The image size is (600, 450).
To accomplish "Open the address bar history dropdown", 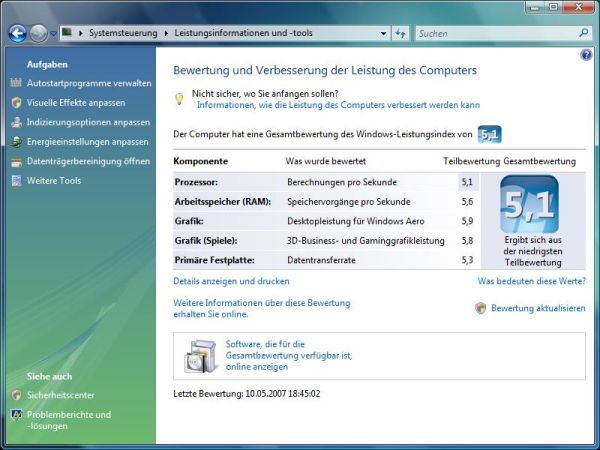I will click(x=383, y=33).
